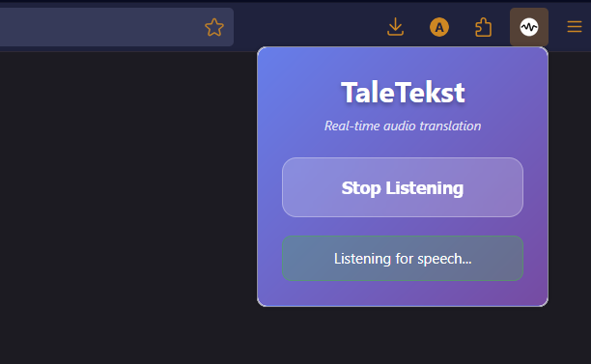
Task: Click the puzzle-piece icon next to the A avatar
Action: (x=483, y=27)
